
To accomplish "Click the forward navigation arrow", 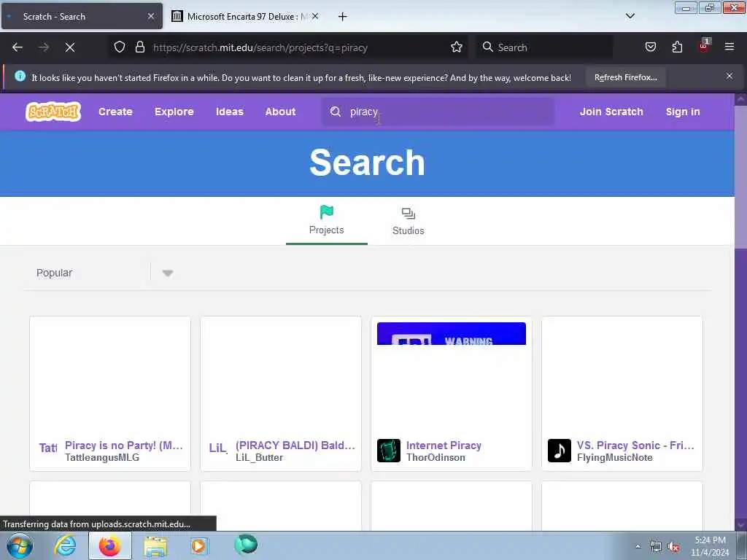I will 43,47.
